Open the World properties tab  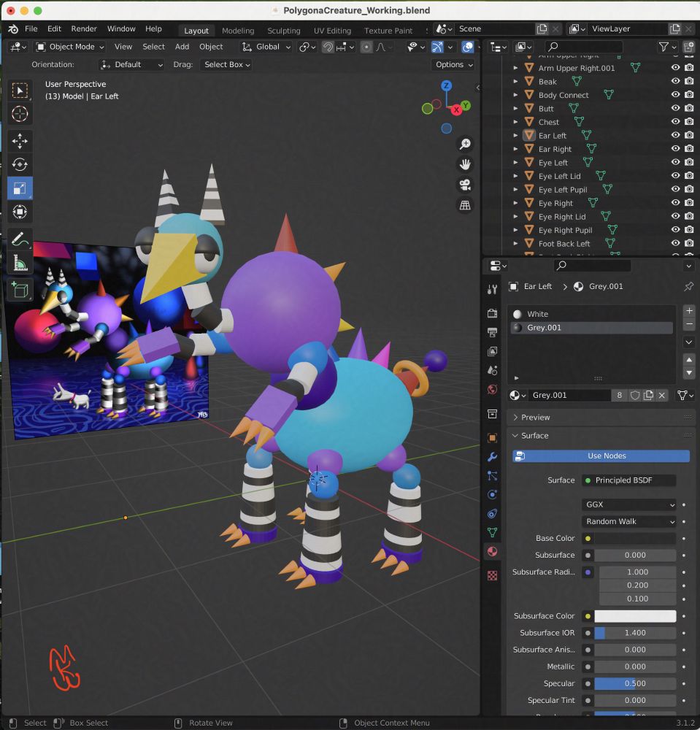(x=492, y=390)
